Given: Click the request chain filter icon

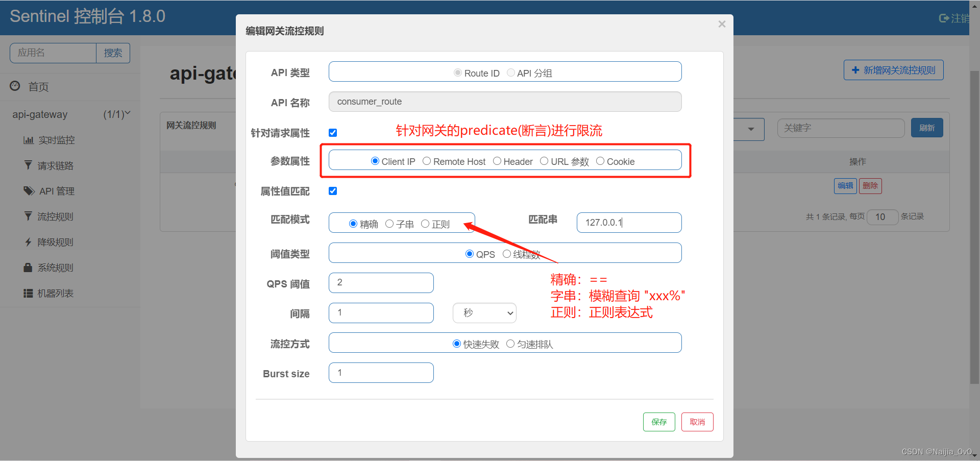Looking at the screenshot, I should (28, 165).
